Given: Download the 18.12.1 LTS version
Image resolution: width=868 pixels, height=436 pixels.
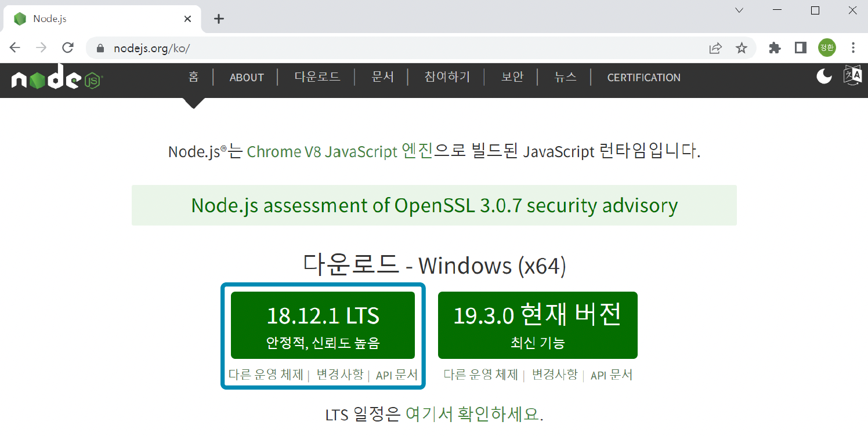Looking at the screenshot, I should pyautogui.click(x=323, y=325).
